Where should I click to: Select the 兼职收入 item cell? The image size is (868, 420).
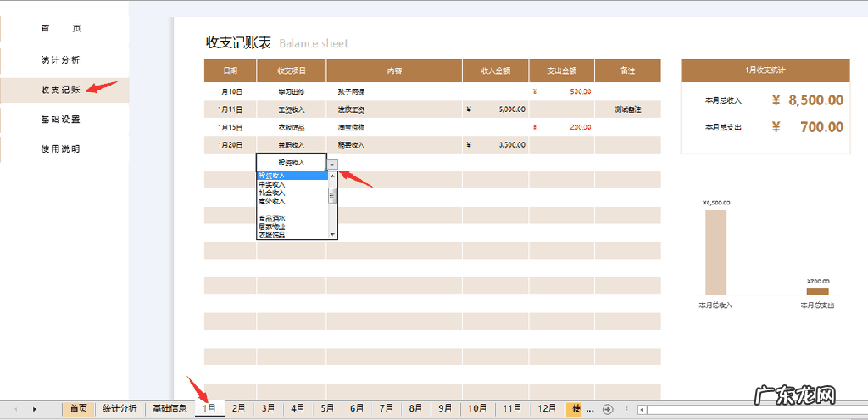292,145
